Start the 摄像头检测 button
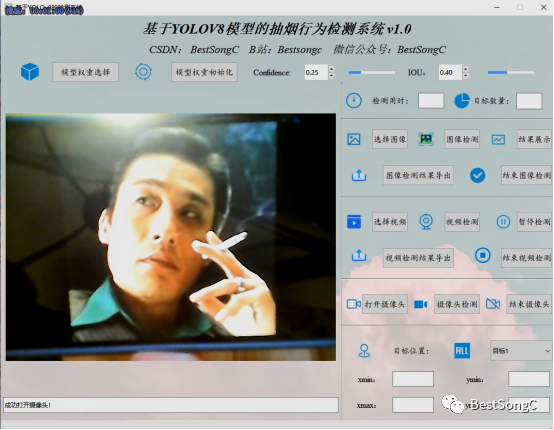The width and height of the screenshot is (554, 430). pos(457,304)
